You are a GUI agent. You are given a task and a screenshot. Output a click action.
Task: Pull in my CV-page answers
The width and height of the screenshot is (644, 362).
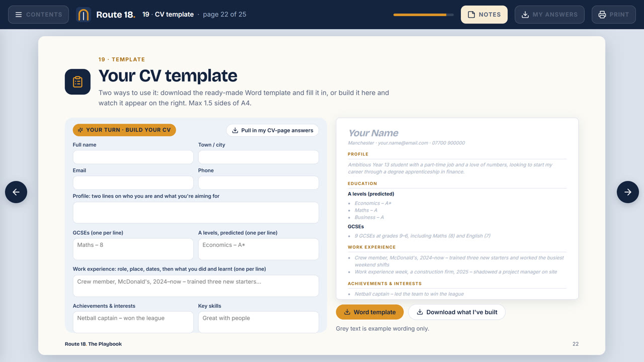click(x=272, y=130)
